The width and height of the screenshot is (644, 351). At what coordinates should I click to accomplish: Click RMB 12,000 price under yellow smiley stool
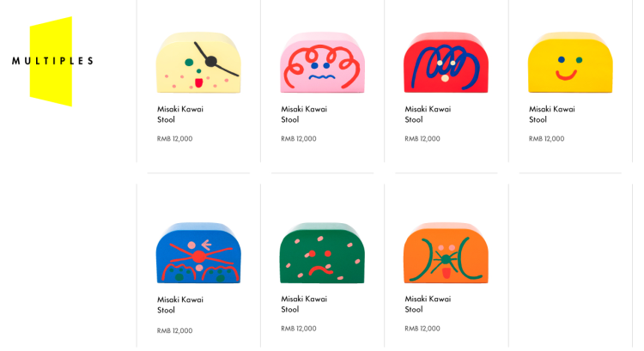pyautogui.click(x=547, y=139)
